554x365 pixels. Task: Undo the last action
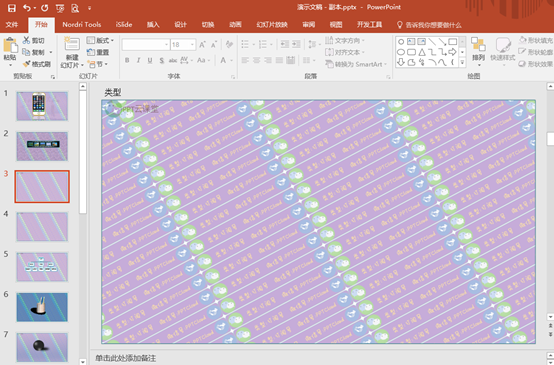27,8
